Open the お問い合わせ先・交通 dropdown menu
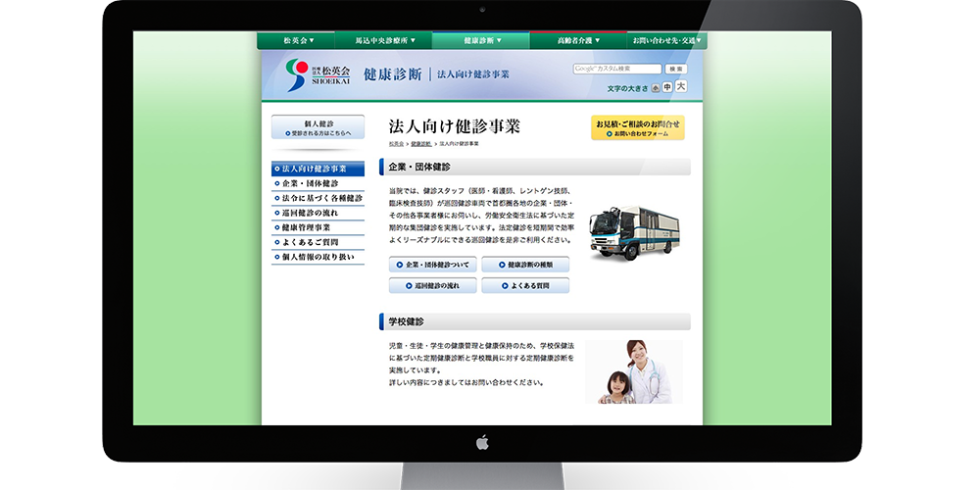The width and height of the screenshot is (980, 490). [666, 40]
